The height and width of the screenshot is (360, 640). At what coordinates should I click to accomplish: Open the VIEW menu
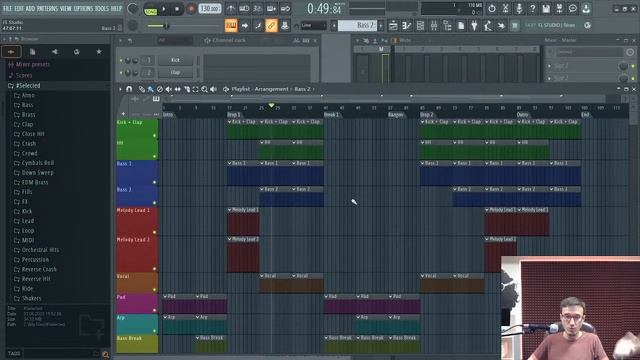click(65, 8)
